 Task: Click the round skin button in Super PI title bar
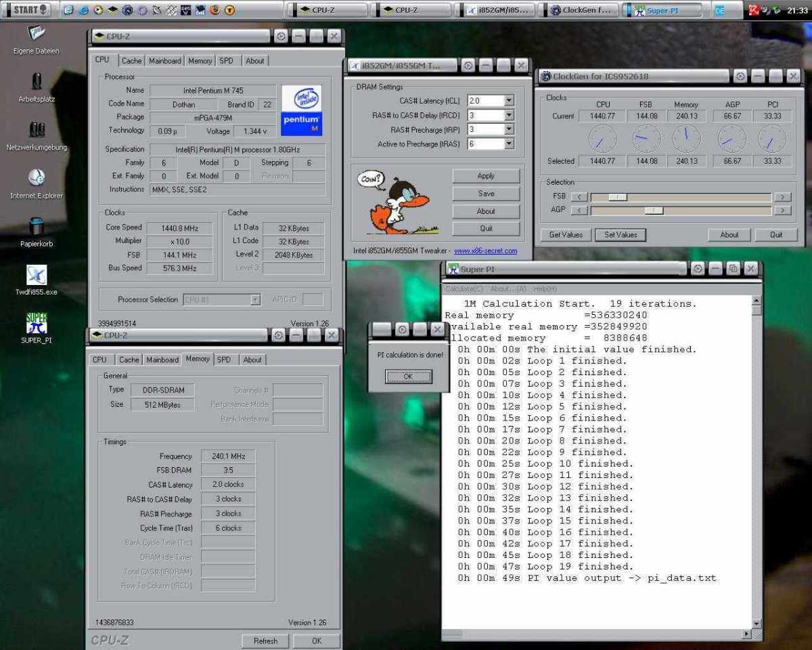tap(698, 269)
